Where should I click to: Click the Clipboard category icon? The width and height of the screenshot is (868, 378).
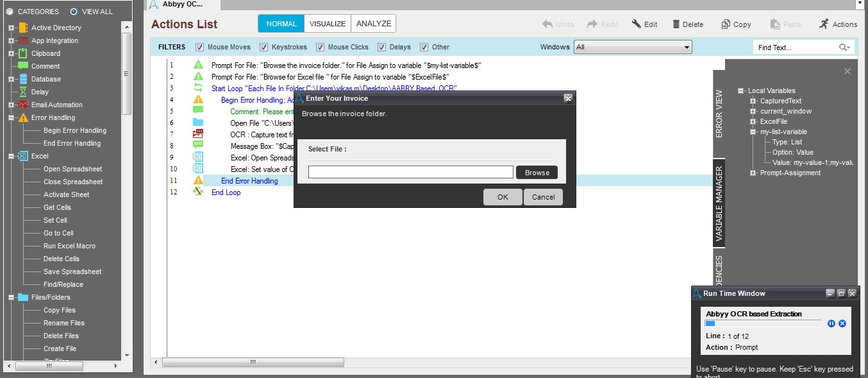coord(23,53)
